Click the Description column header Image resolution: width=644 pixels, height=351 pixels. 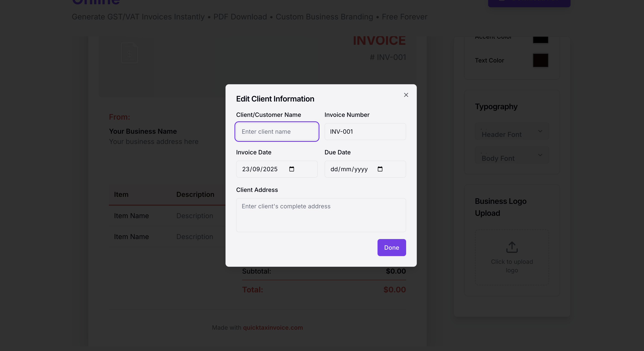click(x=195, y=194)
